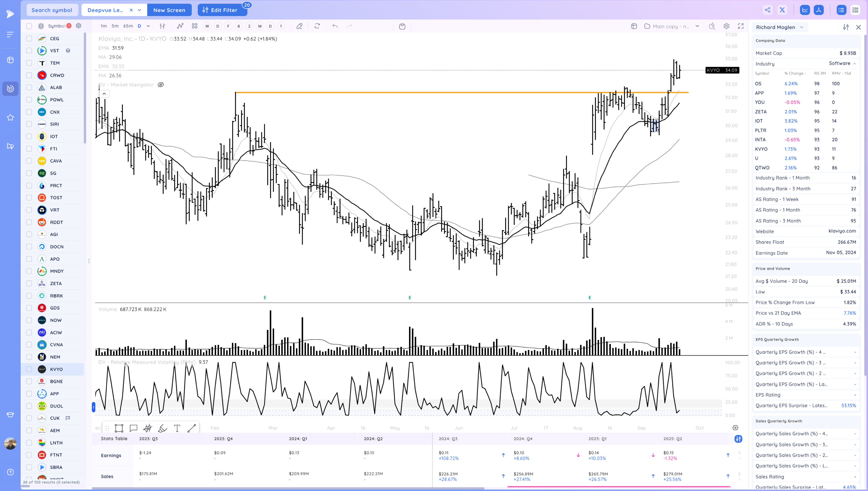The height and width of the screenshot is (491, 868).
Task: Click the undo arrow in chart toolbar
Action: point(335,26)
